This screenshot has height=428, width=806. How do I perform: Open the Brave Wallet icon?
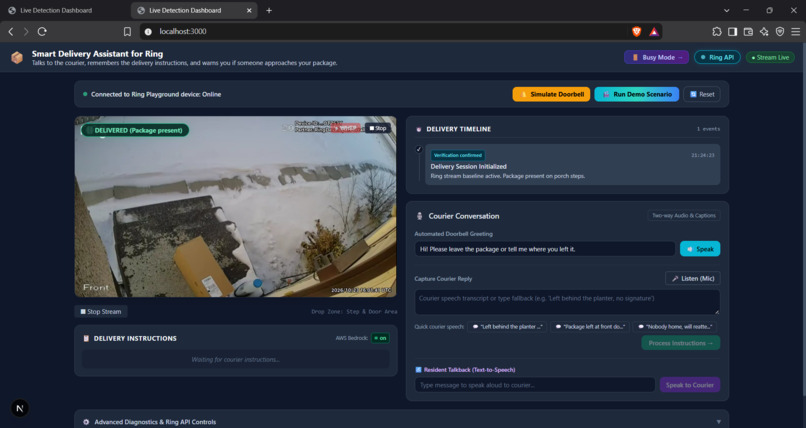[x=748, y=31]
